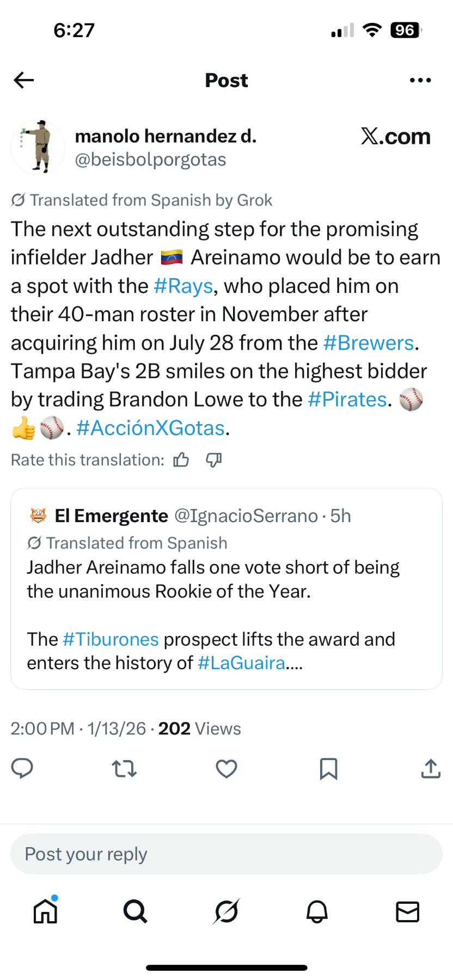Image resolution: width=453 pixels, height=980 pixels.
Task: Tap the #Brewers hashtag link
Action: 369,343
